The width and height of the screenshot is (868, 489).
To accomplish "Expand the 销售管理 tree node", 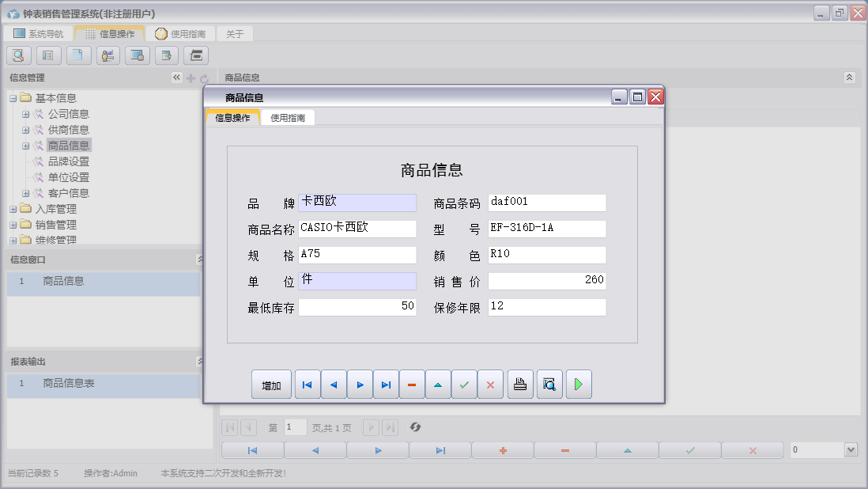I will (13, 225).
